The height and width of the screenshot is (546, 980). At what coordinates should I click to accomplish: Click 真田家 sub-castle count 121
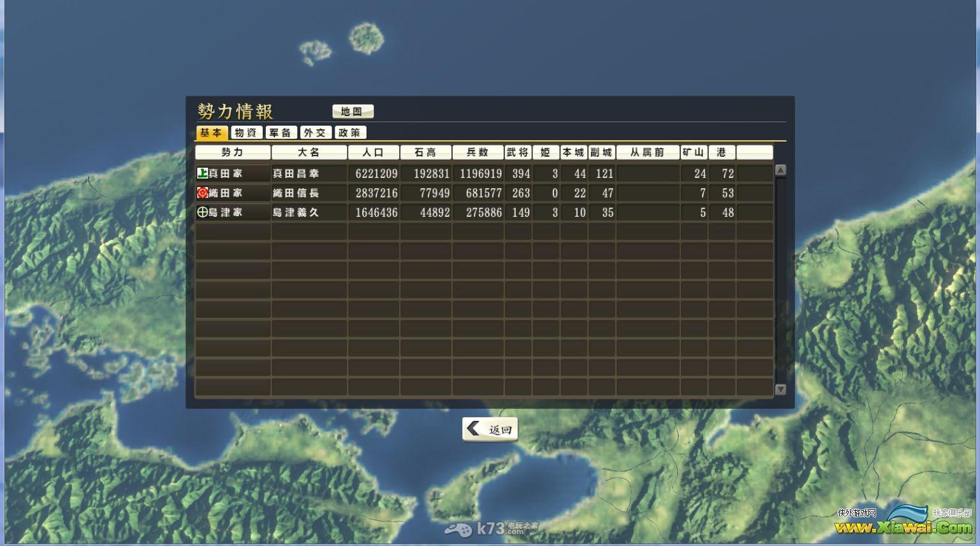(x=604, y=173)
